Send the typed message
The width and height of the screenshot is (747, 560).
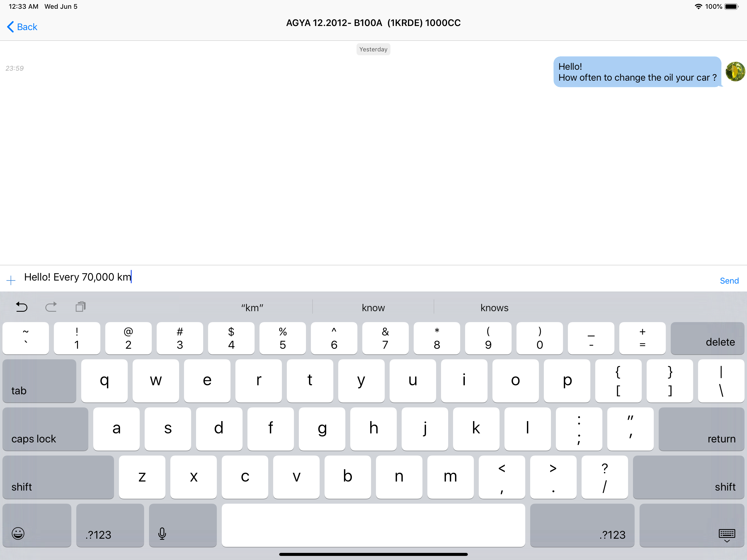point(729,281)
